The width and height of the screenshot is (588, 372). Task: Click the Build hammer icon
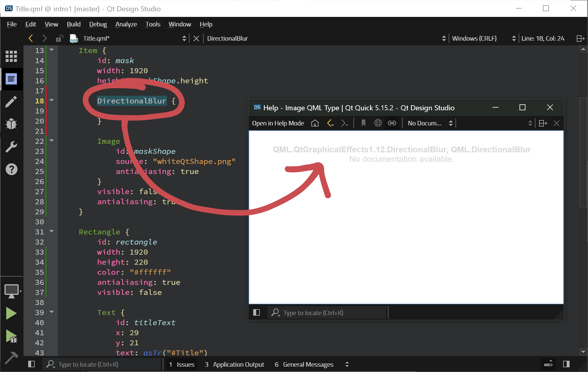click(11, 358)
